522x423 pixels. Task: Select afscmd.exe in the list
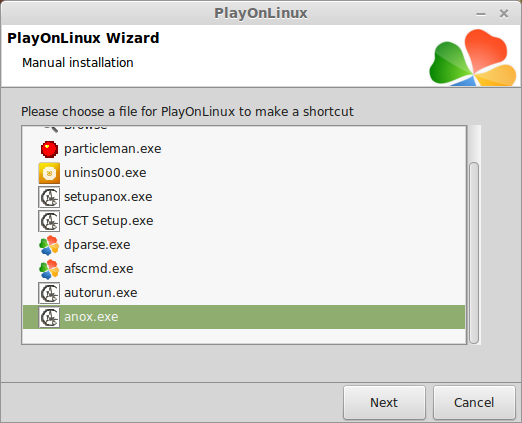[244, 269]
